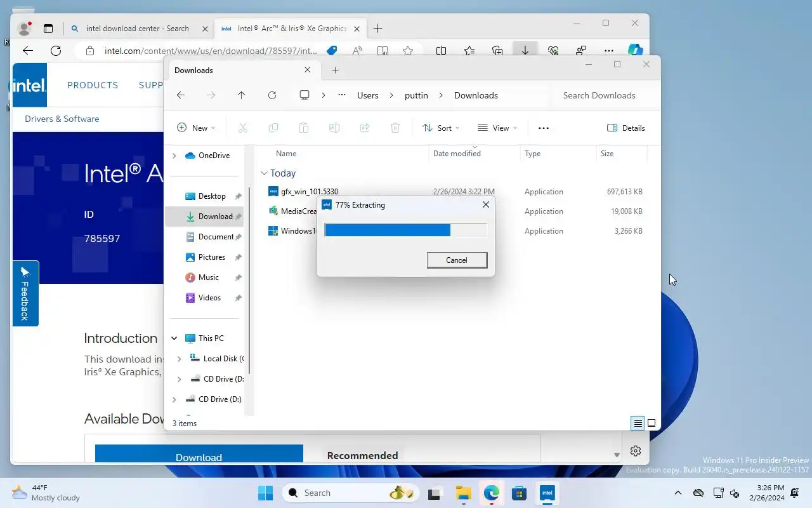Refresh the Downloads folder in File Explorer

[272, 95]
